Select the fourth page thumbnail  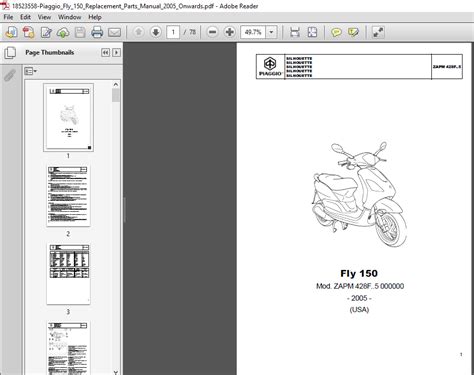click(68, 348)
